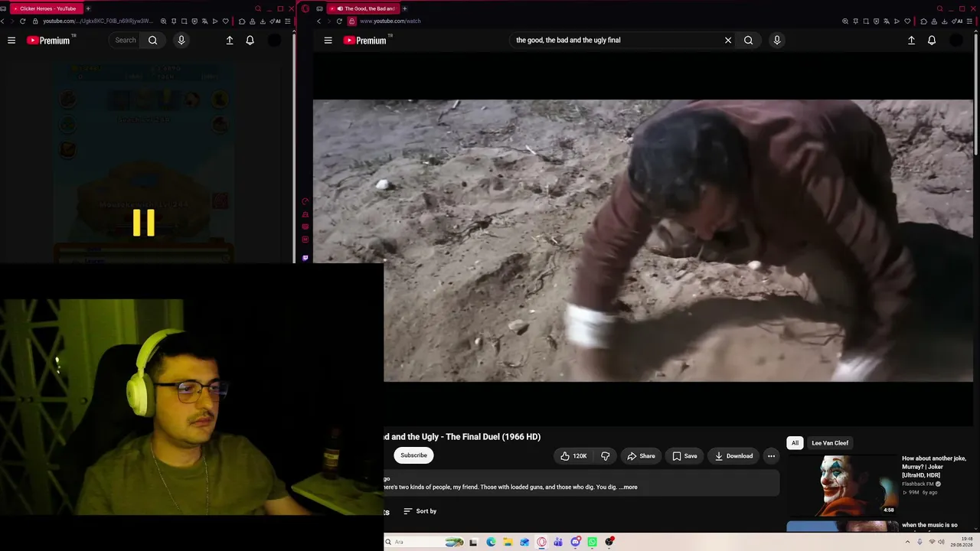
Task: Open new tab in left browser window
Action: [88, 8]
